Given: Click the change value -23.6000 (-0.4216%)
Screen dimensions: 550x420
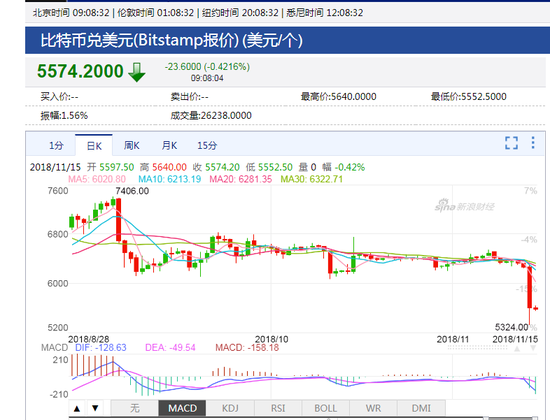Looking at the screenshot, I should click(x=207, y=67).
